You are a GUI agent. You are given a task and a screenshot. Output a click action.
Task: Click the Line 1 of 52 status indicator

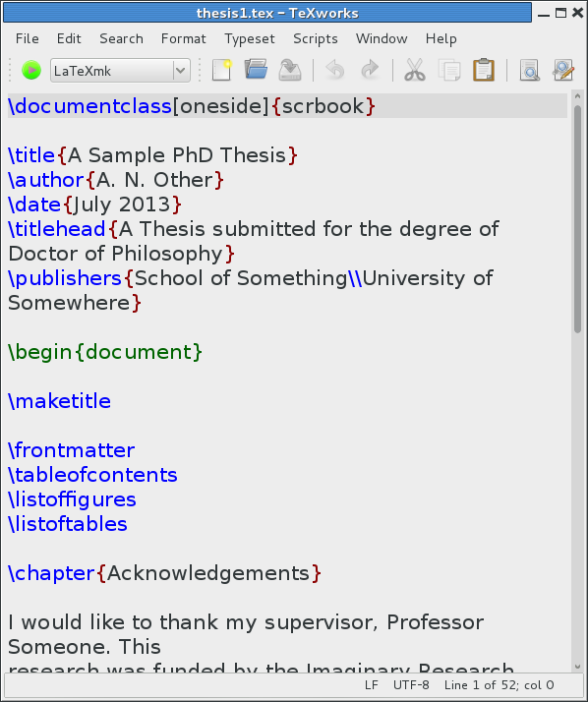(x=499, y=685)
